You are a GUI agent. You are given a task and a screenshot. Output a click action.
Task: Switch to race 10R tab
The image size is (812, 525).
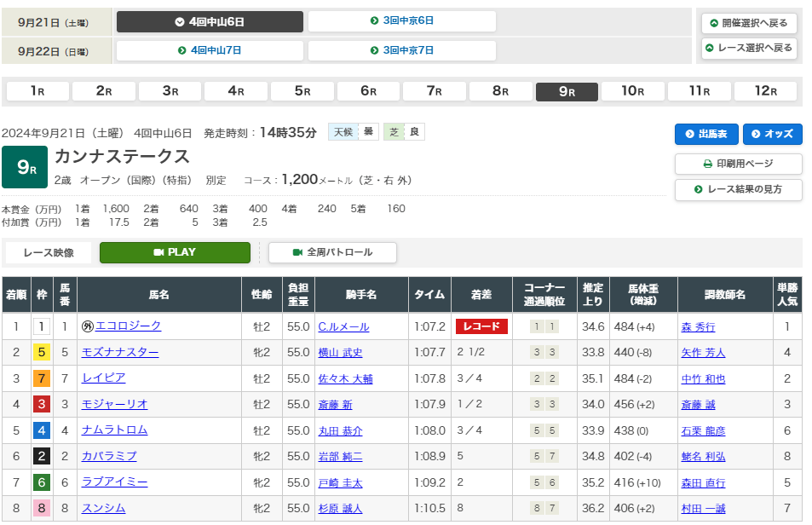632,91
